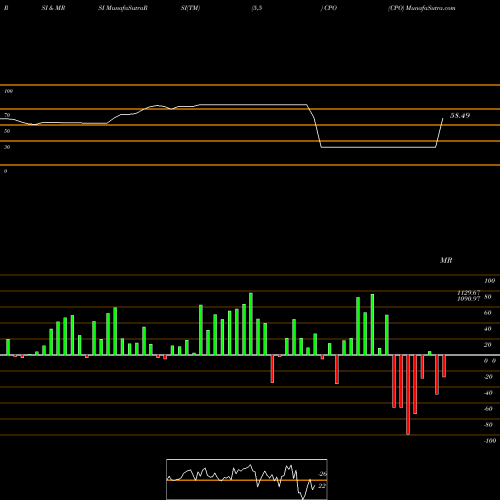The width and height of the screenshot is (500, 500).
Task: Click the 58.49 RSI value label
Action: click(460, 116)
